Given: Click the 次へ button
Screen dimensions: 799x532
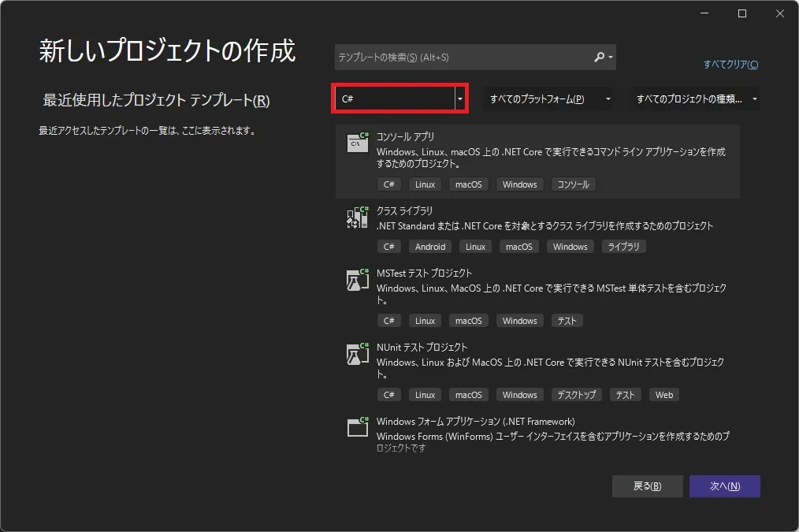Looking at the screenshot, I should tap(724, 485).
